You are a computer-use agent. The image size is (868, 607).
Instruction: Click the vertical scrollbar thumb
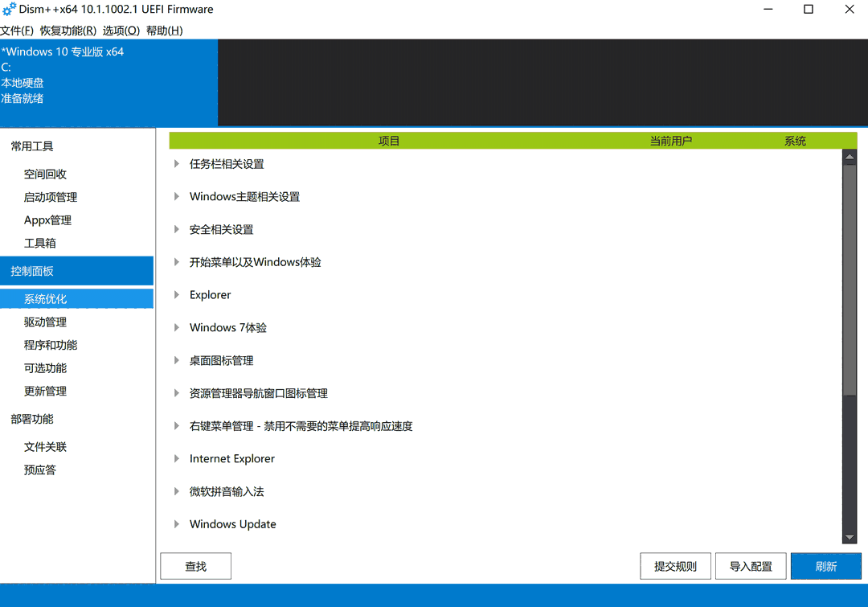(x=850, y=280)
